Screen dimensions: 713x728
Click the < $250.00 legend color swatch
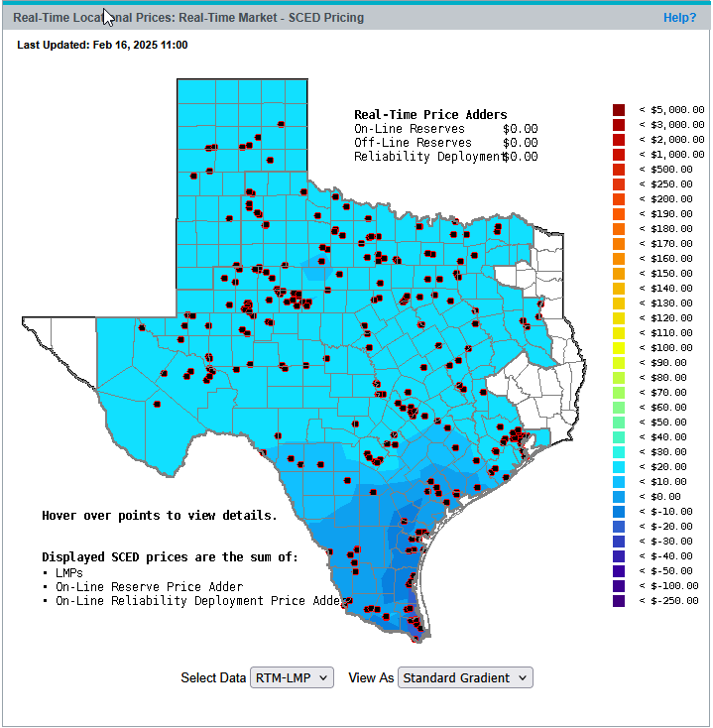pyautogui.click(x=619, y=184)
